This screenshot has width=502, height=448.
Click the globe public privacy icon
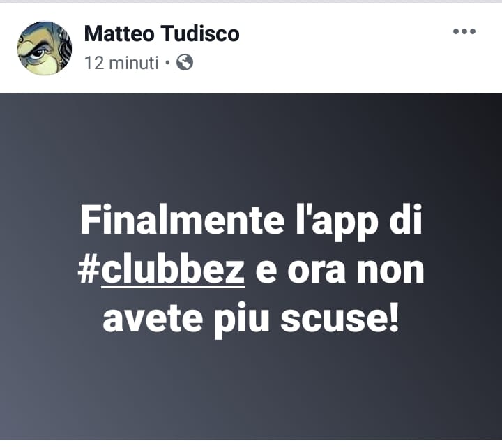click(x=185, y=62)
